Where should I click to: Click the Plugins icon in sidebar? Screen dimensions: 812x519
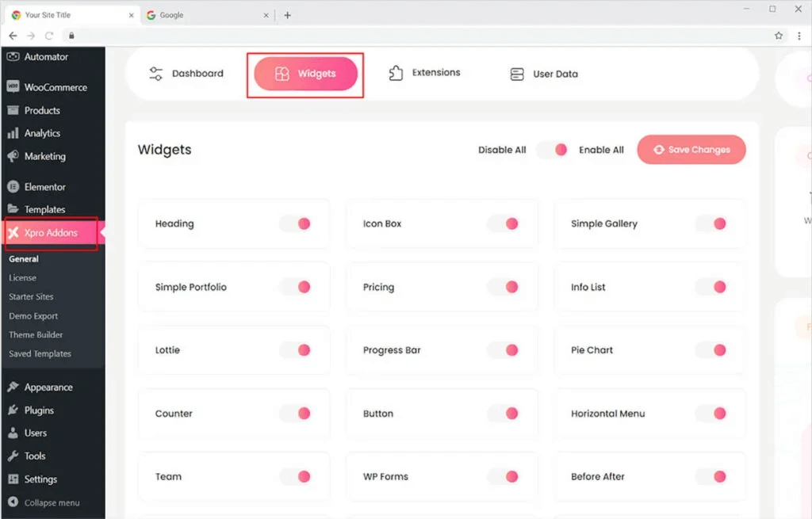coord(13,410)
